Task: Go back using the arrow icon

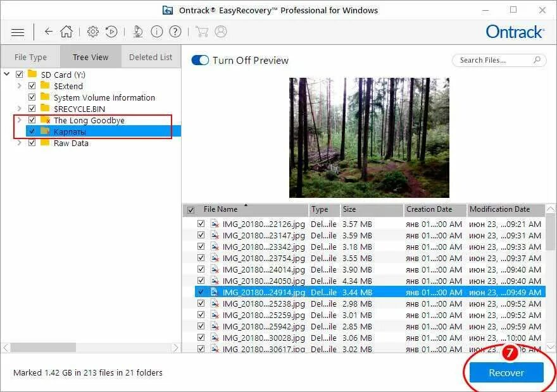Action: pyautogui.click(x=49, y=32)
